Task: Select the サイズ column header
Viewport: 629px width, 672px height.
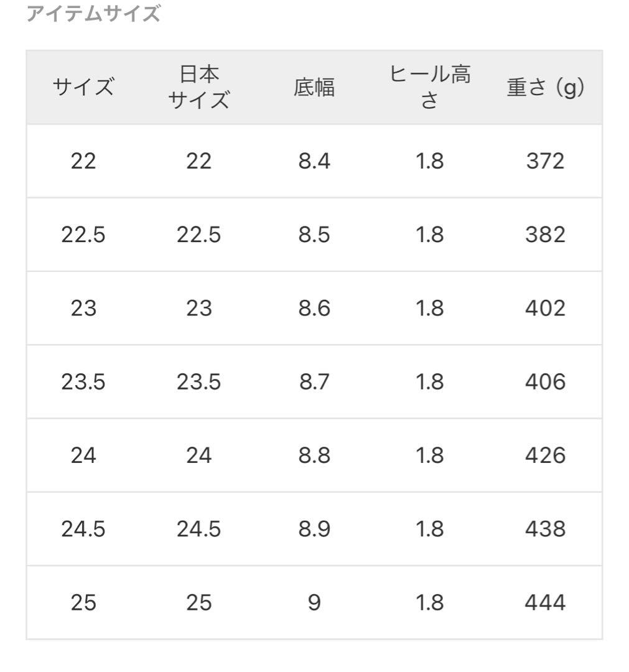Action: (x=83, y=88)
